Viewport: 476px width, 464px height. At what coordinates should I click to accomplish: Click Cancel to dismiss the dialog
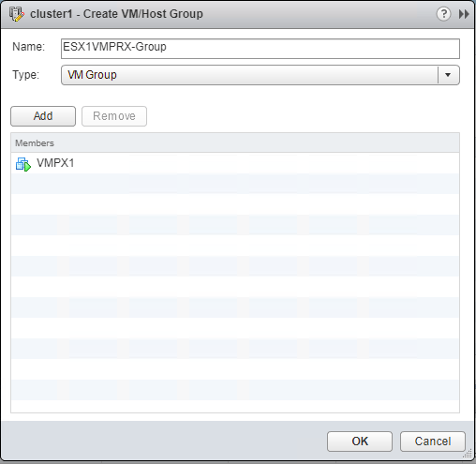point(433,442)
